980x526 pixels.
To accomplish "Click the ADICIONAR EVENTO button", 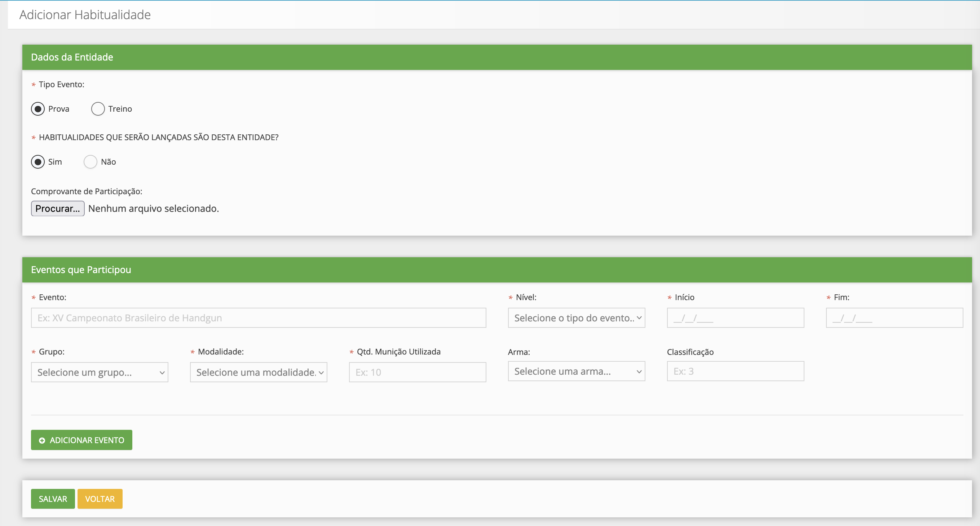I will (x=81, y=440).
